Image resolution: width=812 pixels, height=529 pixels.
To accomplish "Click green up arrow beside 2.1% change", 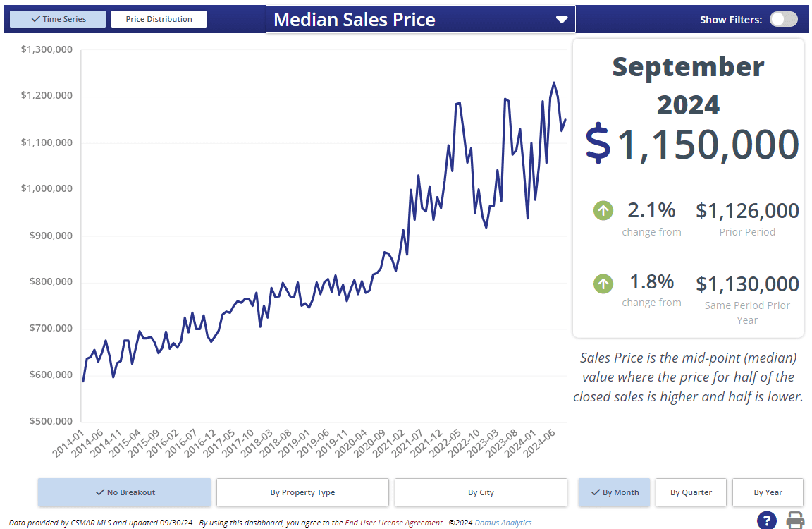I will (603, 210).
